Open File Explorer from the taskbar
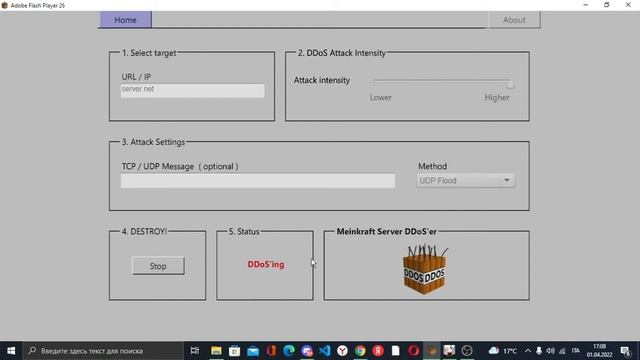 [x=216, y=351]
